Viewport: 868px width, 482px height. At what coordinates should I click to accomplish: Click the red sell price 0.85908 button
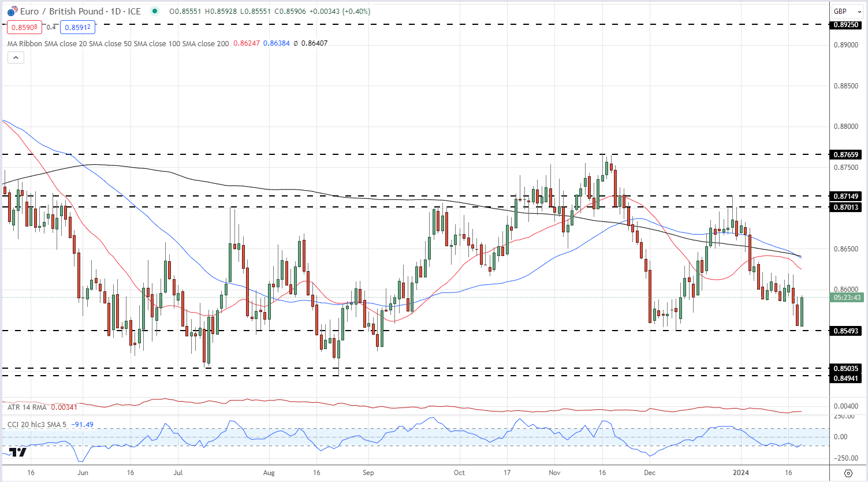[24, 27]
